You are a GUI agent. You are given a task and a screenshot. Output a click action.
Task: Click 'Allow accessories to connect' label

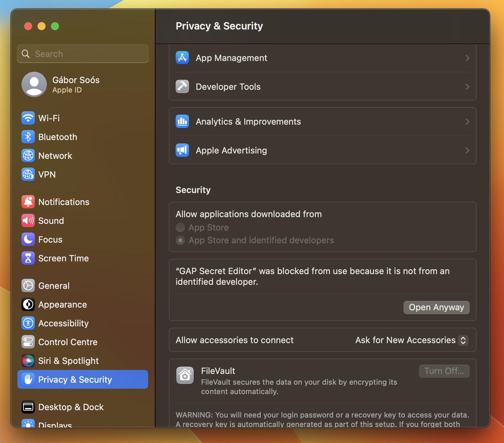pos(235,340)
